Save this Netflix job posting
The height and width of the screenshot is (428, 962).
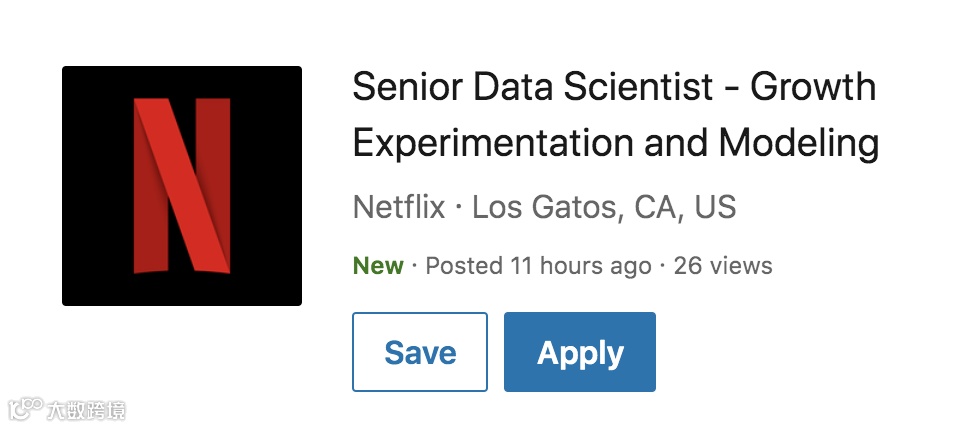pos(420,352)
